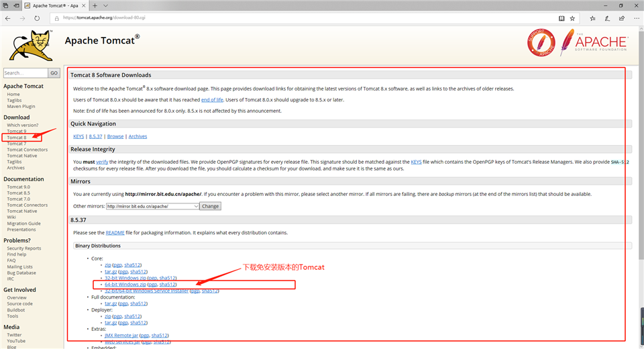Focus the Search input field
This screenshot has width=644, height=349.
(25, 72)
